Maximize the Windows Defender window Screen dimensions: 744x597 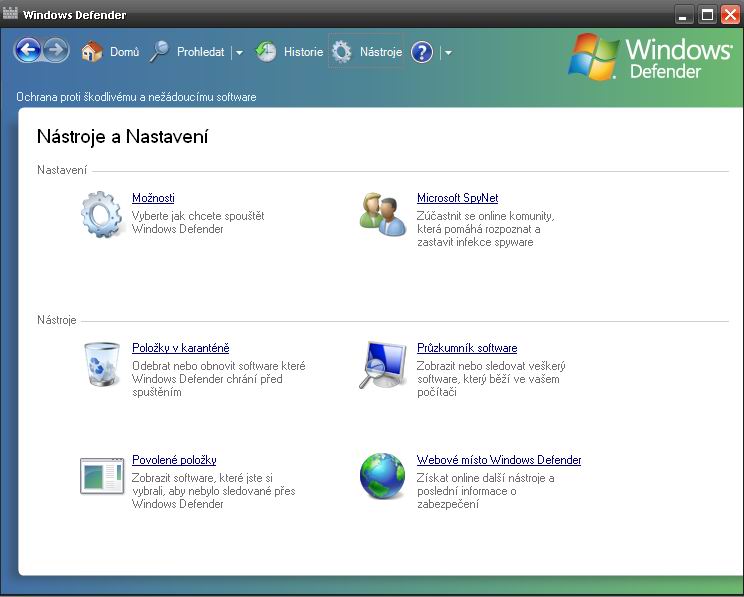(x=707, y=15)
